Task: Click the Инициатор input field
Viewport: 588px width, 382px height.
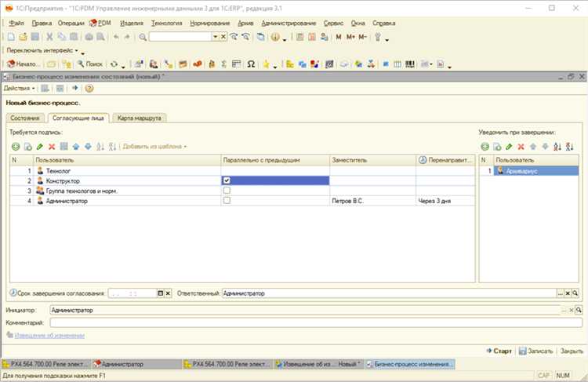Action: [x=306, y=310]
